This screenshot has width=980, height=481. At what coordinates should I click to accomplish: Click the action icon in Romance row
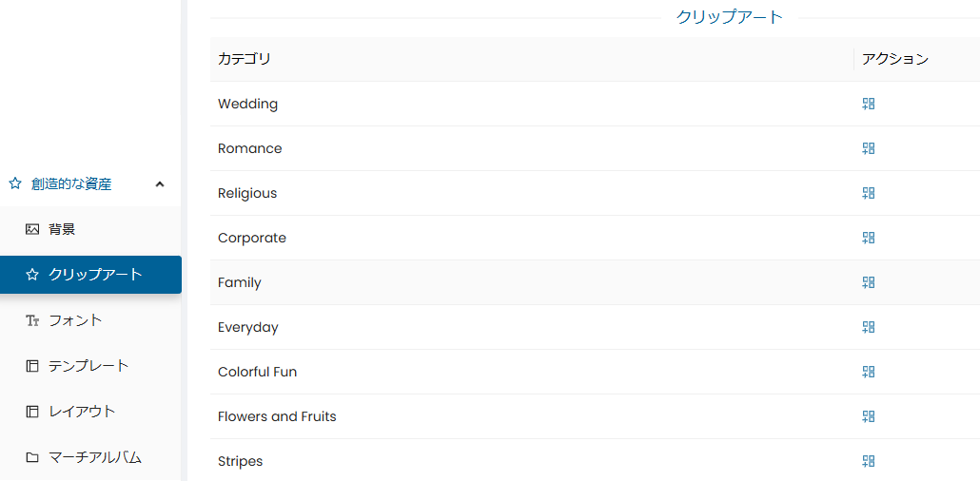pyautogui.click(x=868, y=148)
